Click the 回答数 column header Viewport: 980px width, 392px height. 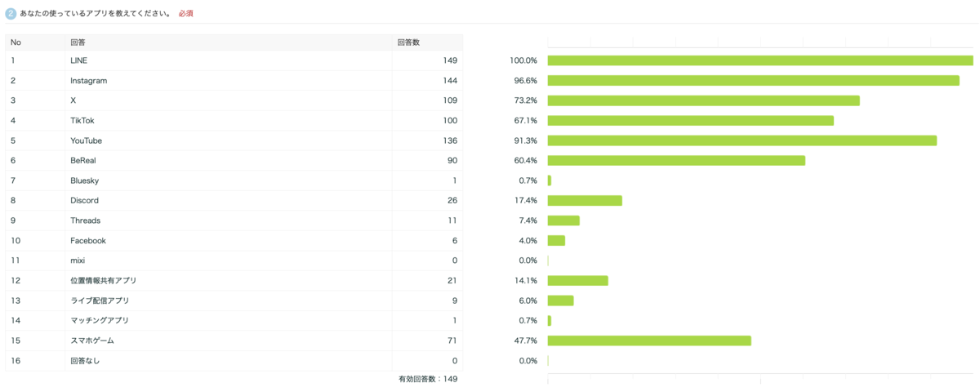coord(409,42)
